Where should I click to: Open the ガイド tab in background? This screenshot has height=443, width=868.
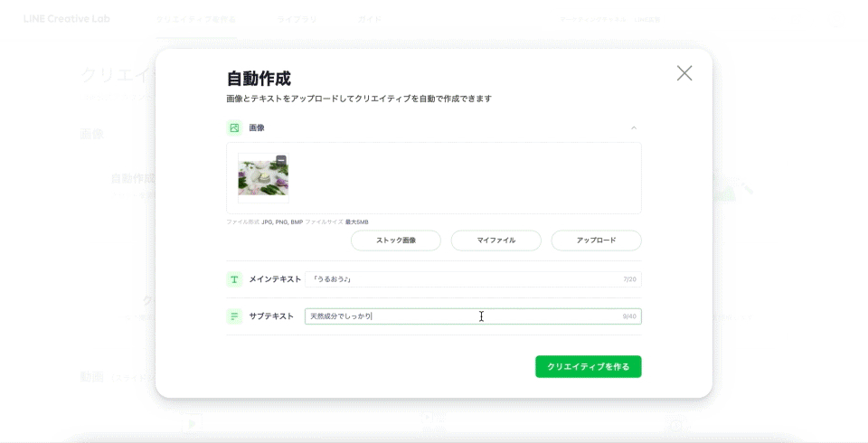(x=369, y=19)
